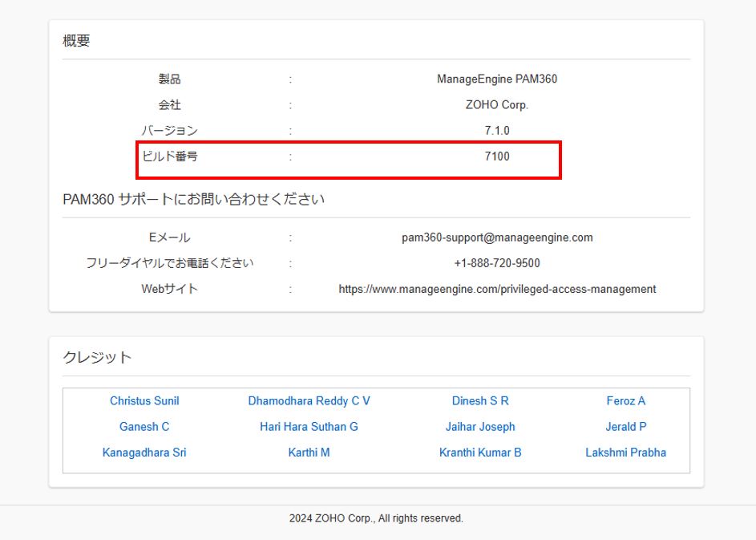The image size is (756, 540).
Task: Open the Jaihar Joseph link
Action: click(x=480, y=427)
